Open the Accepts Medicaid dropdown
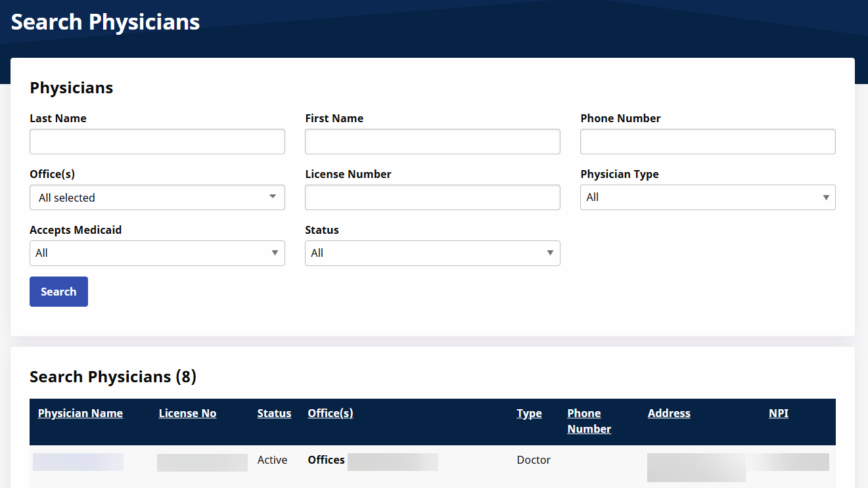The width and height of the screenshot is (868, 488). click(157, 254)
